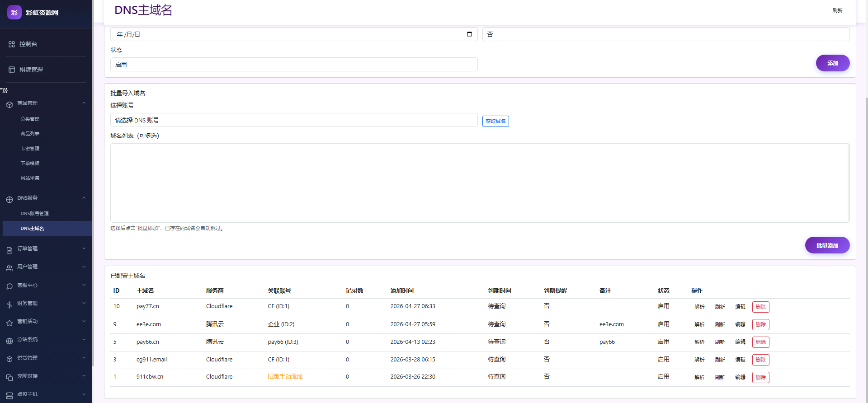Viewport: 868px width, 403px height.
Task: Click the 企业 (ID:2) account cell
Action: (281, 324)
